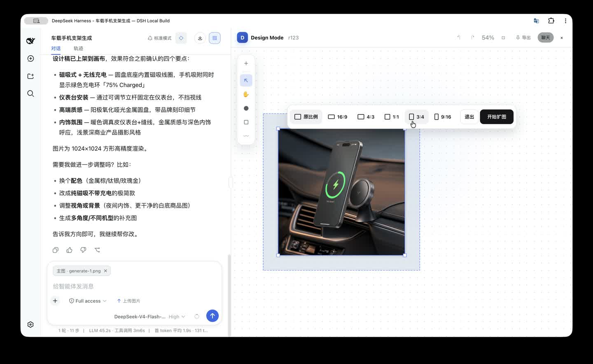Give the reply a thumbs down

tap(83, 250)
